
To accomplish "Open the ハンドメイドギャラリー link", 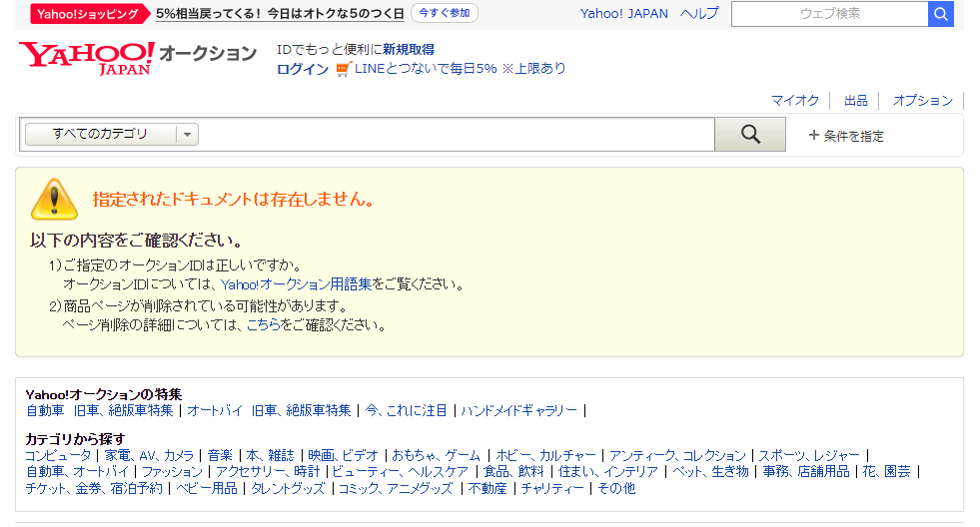I will 518,411.
